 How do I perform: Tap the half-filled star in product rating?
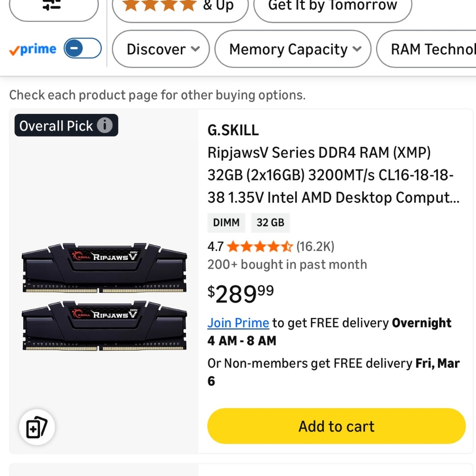click(288, 247)
